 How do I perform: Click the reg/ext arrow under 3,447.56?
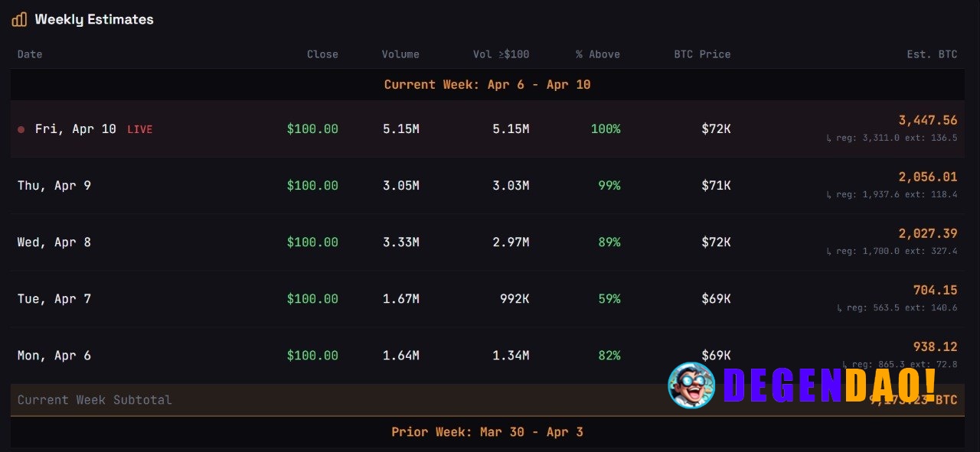[x=829, y=139]
